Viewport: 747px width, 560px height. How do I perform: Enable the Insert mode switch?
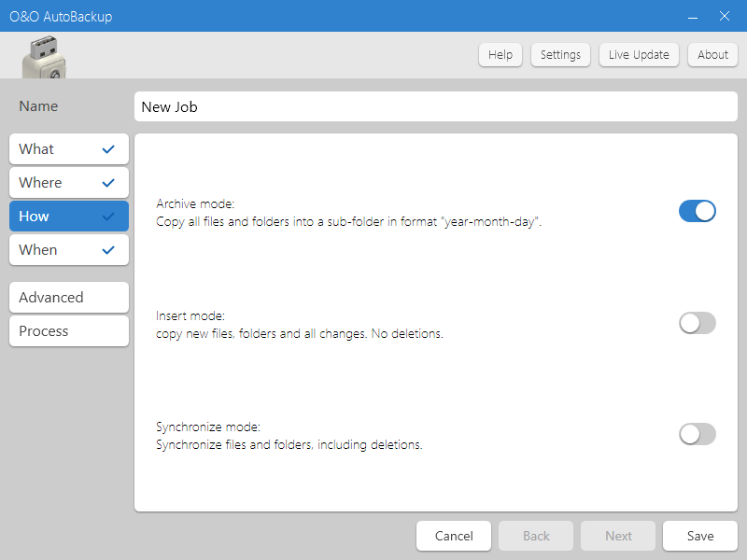tap(697, 323)
